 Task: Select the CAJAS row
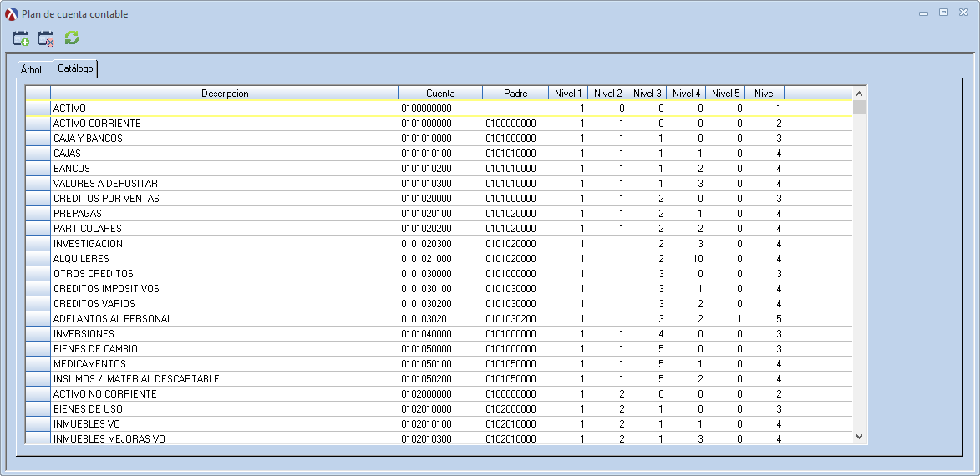(439, 153)
